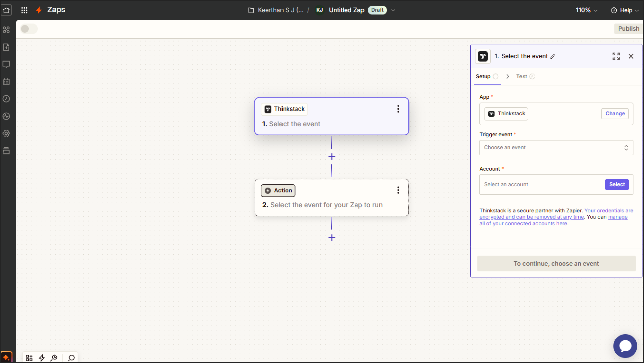Close the Select the event panel
Image resolution: width=644 pixels, height=363 pixels.
coord(631,56)
